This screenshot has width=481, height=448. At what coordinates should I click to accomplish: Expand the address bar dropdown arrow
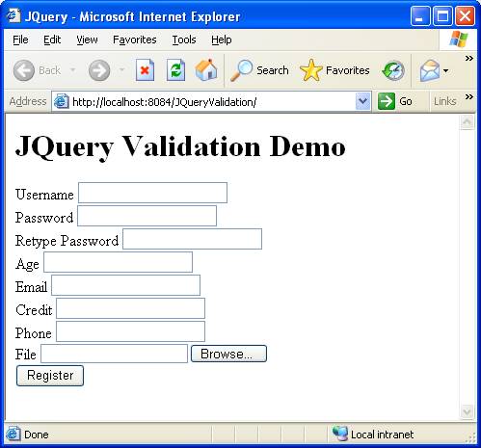363,101
